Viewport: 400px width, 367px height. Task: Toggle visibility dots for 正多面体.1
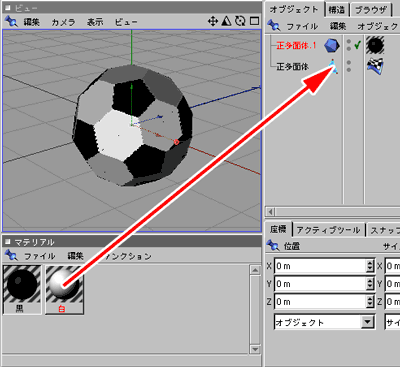pos(349,45)
